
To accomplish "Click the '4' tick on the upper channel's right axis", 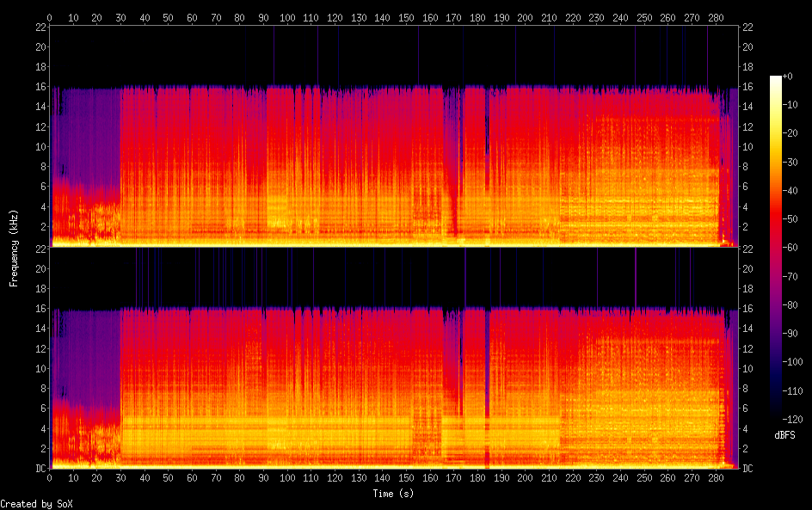I will pos(745,206).
